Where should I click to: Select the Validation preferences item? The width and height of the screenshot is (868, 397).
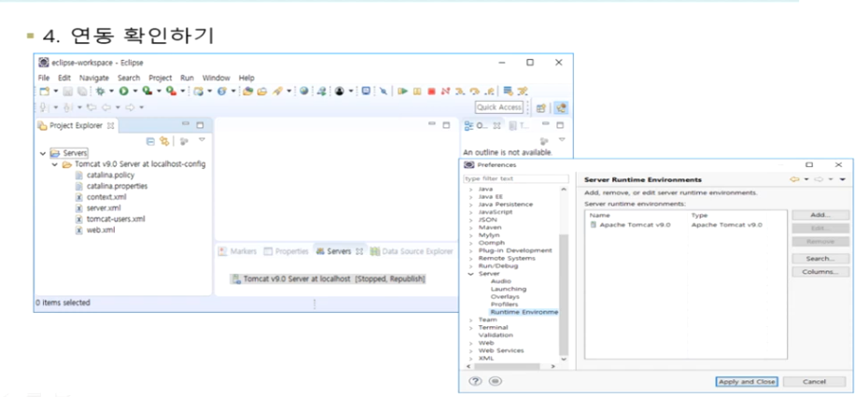pyautogui.click(x=496, y=335)
